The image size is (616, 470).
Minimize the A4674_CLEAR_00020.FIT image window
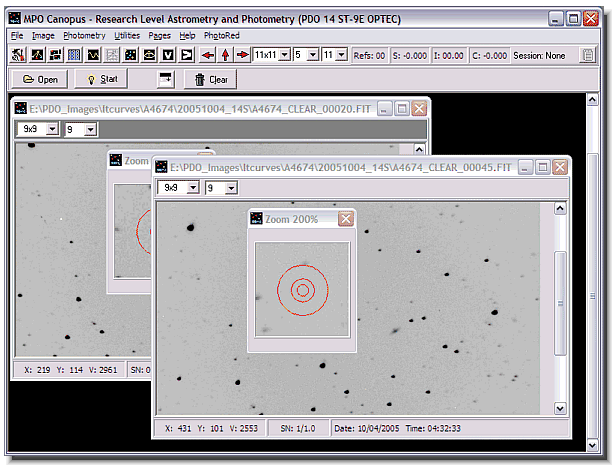coord(385,108)
